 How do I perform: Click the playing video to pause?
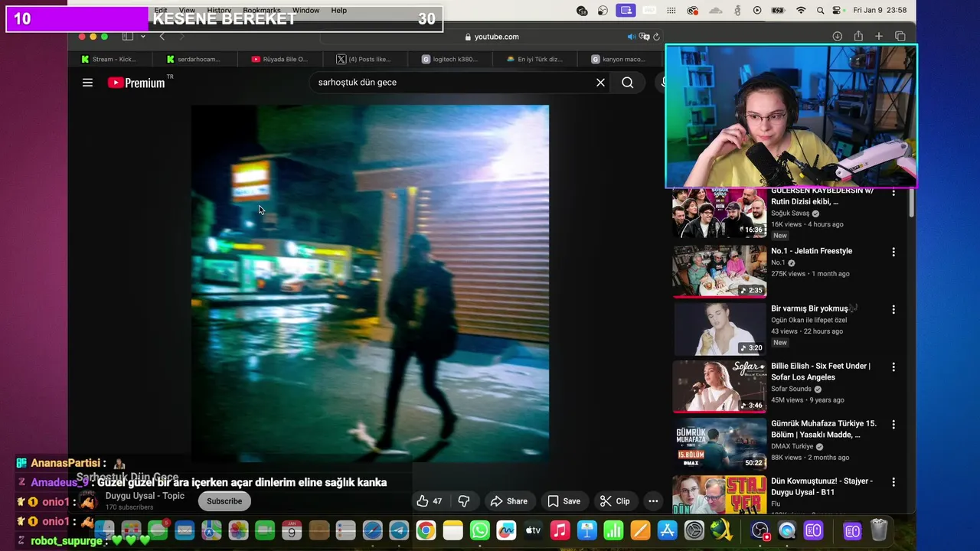(x=370, y=283)
